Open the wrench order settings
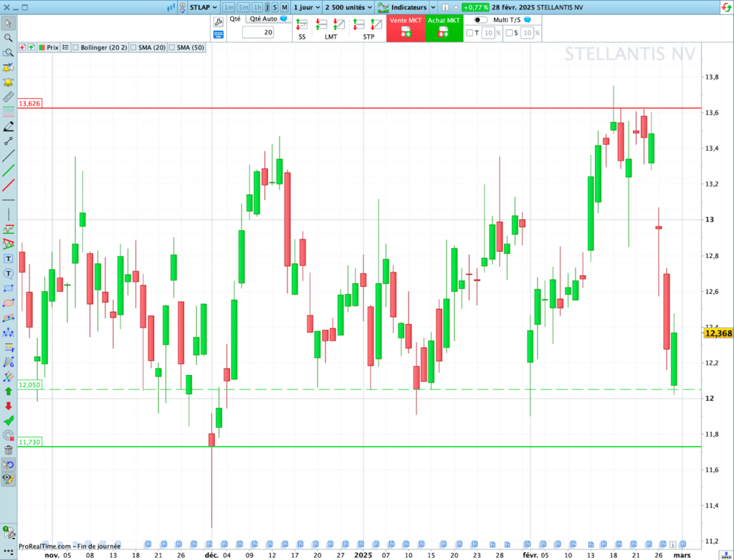 pyautogui.click(x=218, y=22)
